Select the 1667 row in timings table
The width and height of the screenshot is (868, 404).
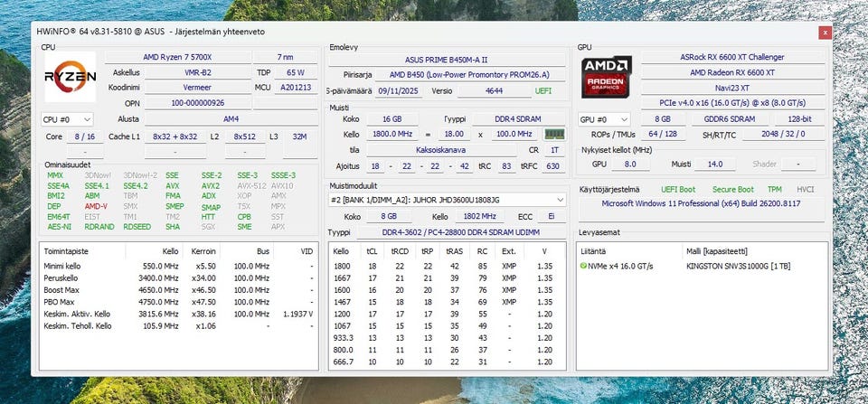click(x=448, y=277)
